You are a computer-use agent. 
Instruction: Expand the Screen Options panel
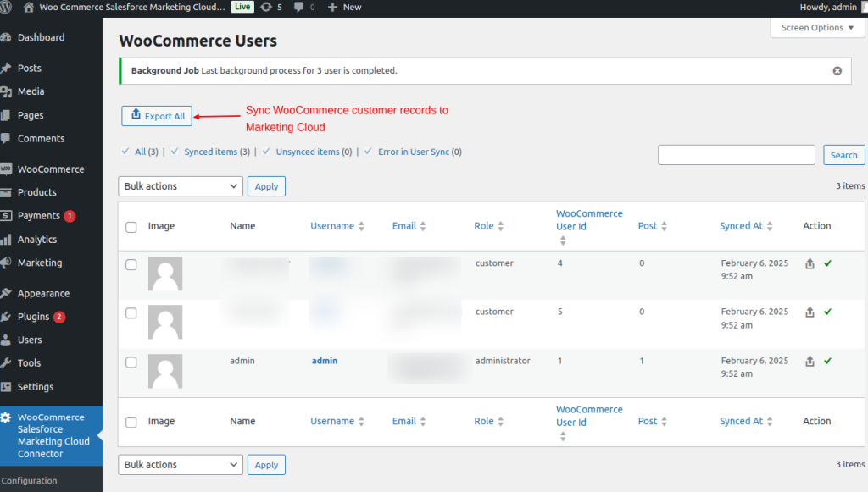[x=817, y=28]
